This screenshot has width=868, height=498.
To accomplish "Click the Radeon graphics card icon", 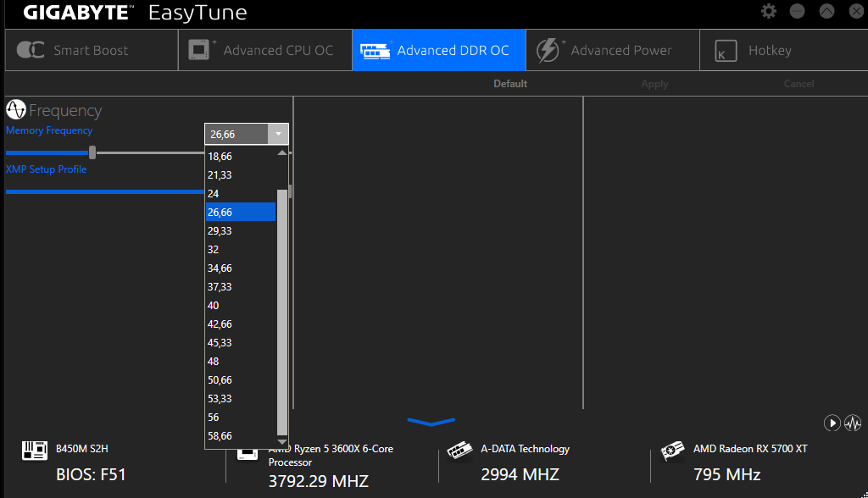I will [672, 451].
